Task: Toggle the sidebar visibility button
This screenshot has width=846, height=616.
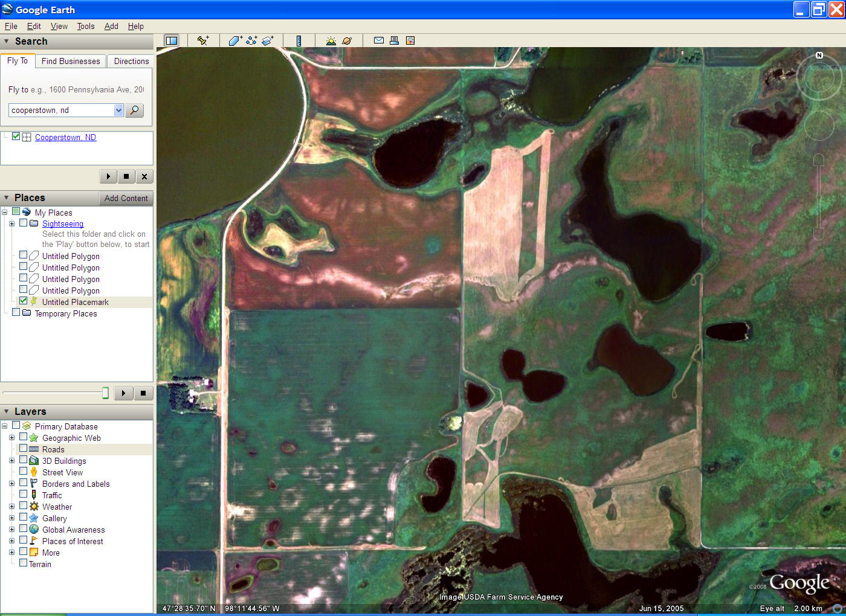Action: point(172,40)
